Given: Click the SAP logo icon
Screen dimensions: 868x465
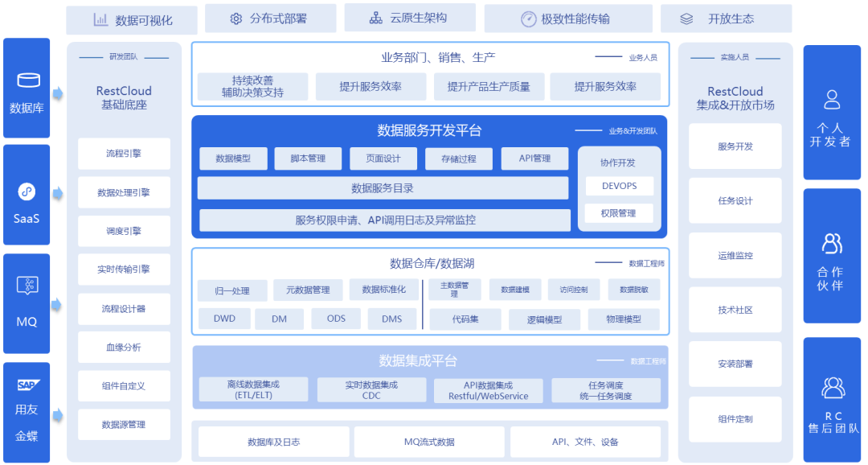Looking at the screenshot, I should point(28,385).
